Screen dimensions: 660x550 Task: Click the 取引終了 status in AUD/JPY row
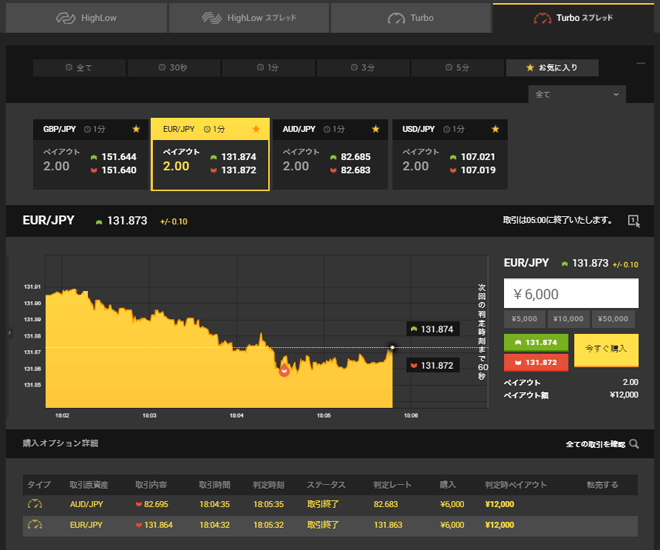[x=323, y=504]
